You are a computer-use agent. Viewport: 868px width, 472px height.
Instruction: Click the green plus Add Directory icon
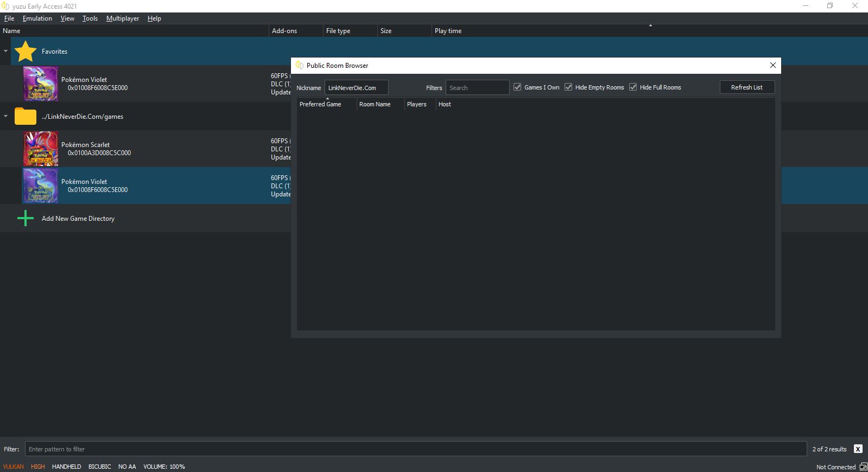(25, 219)
